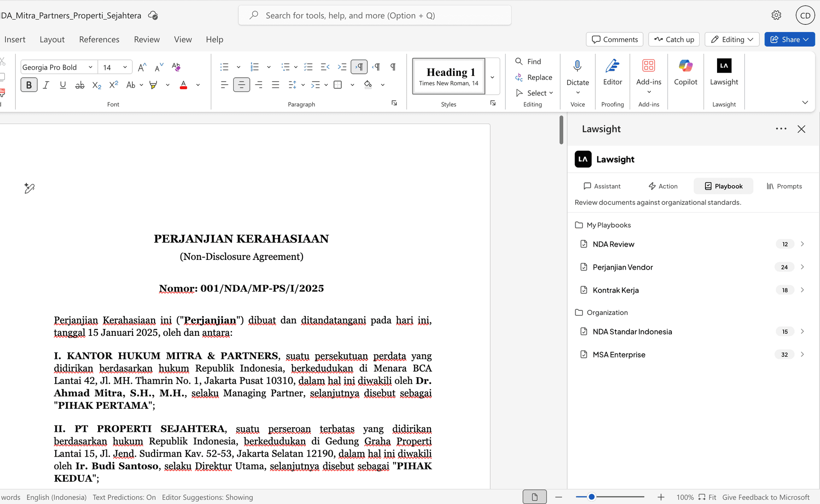Apply strikethrough formatting
The image size is (820, 504).
[x=79, y=85]
